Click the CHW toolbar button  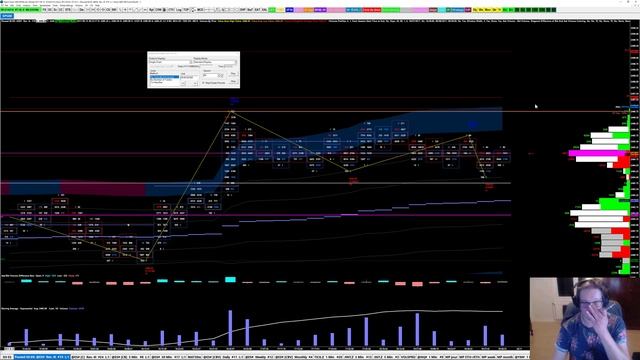pyautogui.click(x=158, y=9)
